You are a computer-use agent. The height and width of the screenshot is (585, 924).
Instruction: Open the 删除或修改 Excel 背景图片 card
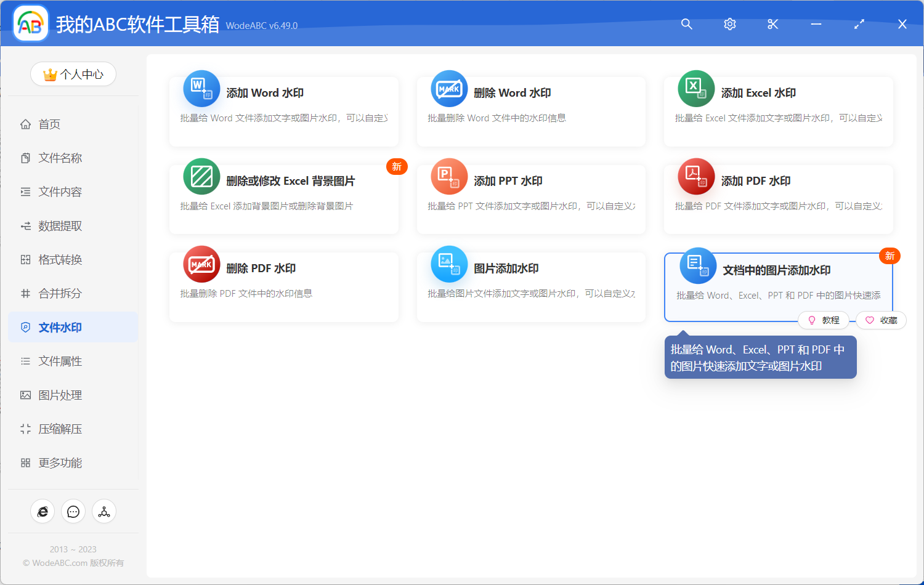(283, 198)
